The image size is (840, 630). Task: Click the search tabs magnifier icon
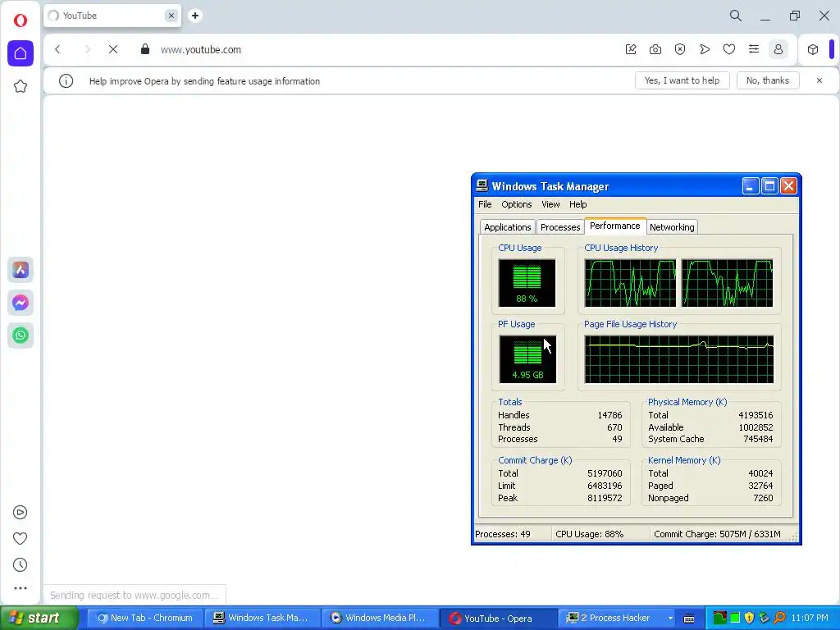[736, 16]
